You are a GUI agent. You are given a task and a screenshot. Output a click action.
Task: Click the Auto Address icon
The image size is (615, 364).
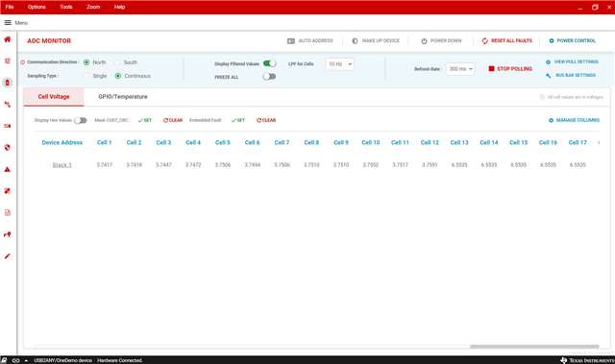pos(290,40)
